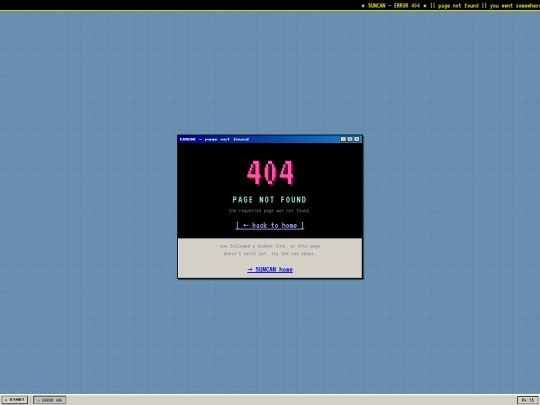
Task: Click the 'you followed a broken link' text
Action: [270, 250]
